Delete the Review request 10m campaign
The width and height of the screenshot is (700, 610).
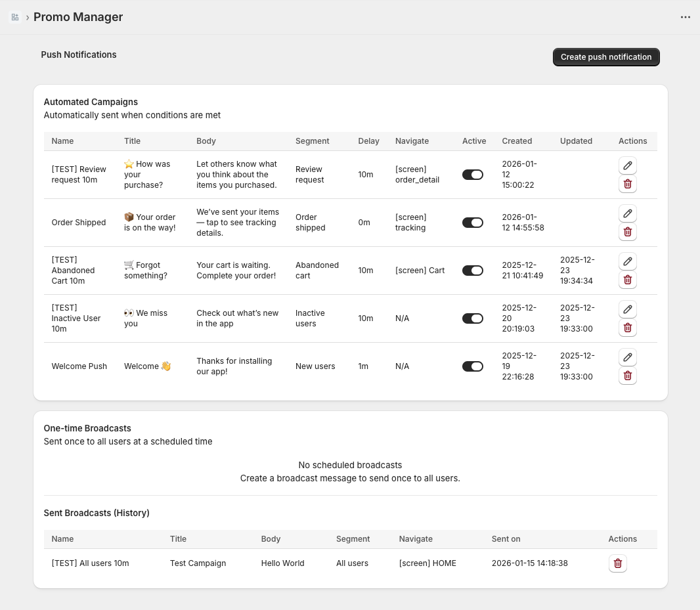(627, 184)
